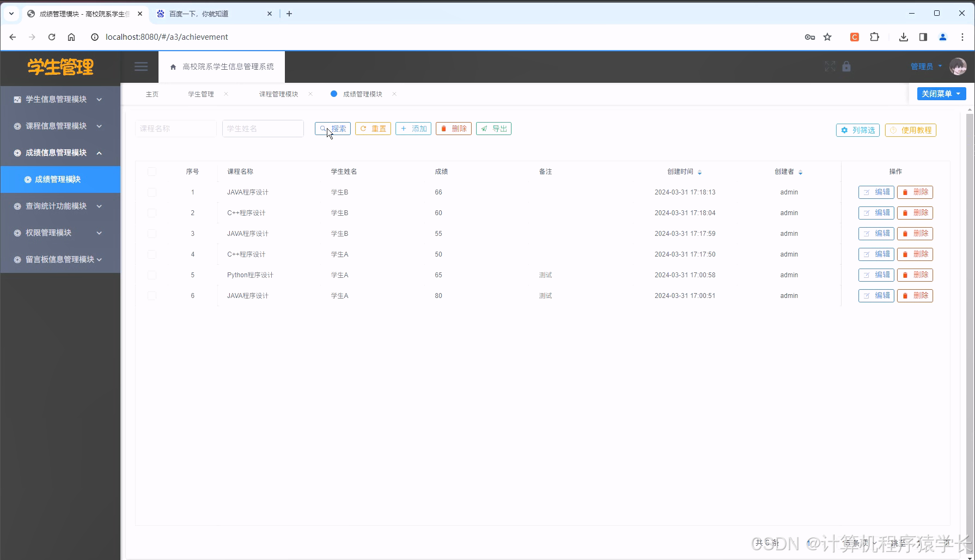Open the 管理员 user dropdown
The width and height of the screenshot is (975, 560).
[926, 66]
